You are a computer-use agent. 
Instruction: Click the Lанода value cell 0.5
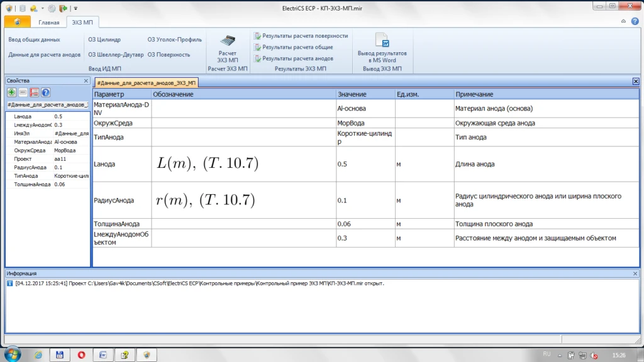tap(365, 165)
